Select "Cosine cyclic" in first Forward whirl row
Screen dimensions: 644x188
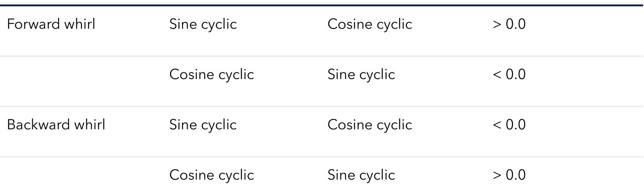point(369,24)
